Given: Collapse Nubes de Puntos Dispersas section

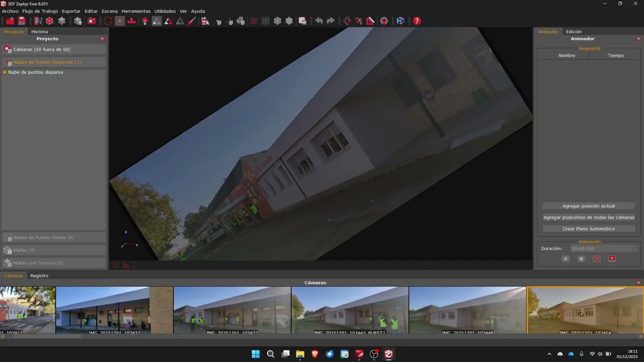Looking at the screenshot, I should coord(54,62).
